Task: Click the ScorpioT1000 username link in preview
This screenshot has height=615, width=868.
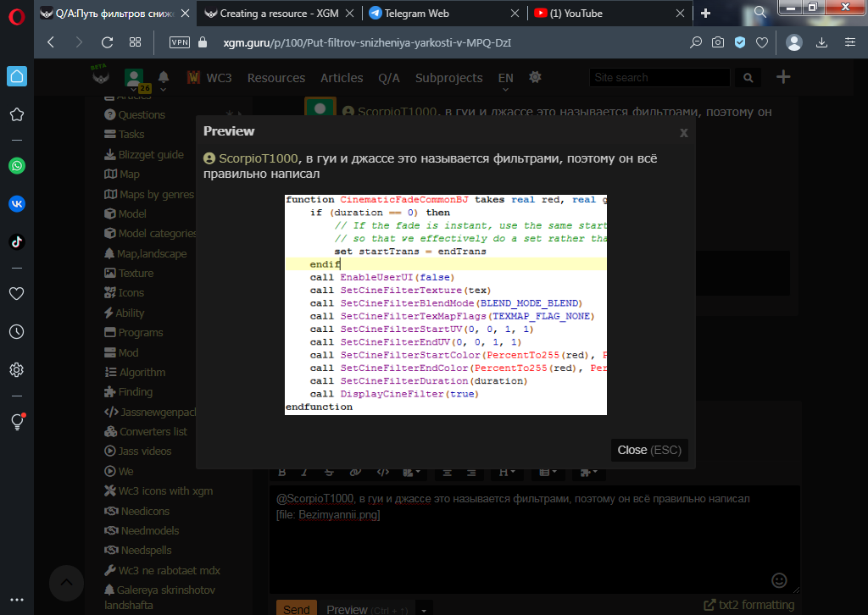Action: click(x=258, y=158)
